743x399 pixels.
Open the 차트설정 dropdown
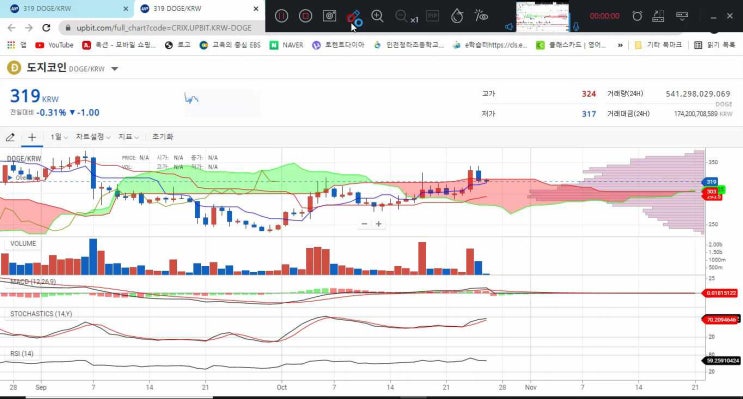coord(93,137)
